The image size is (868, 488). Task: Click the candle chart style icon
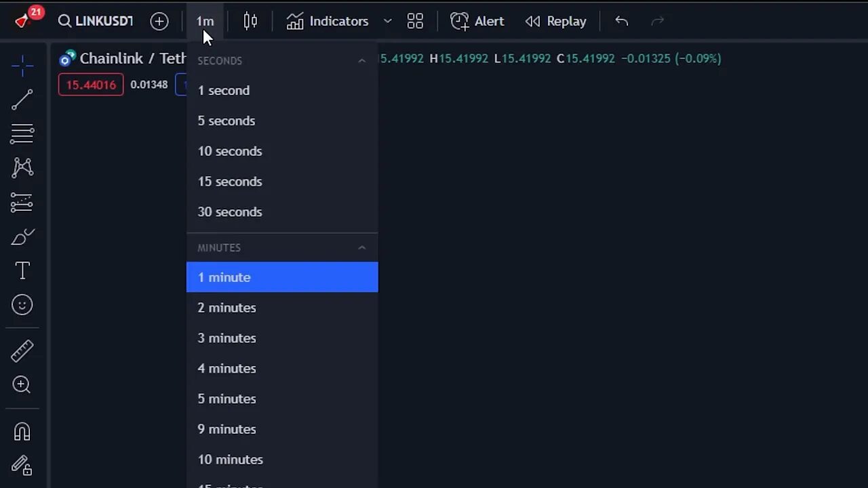pyautogui.click(x=250, y=21)
